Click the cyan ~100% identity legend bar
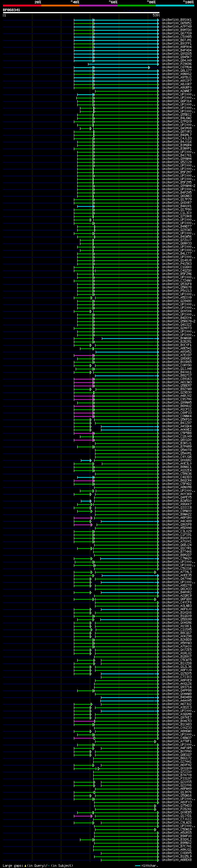The width and height of the screenshot is (197, 868). 175,6
